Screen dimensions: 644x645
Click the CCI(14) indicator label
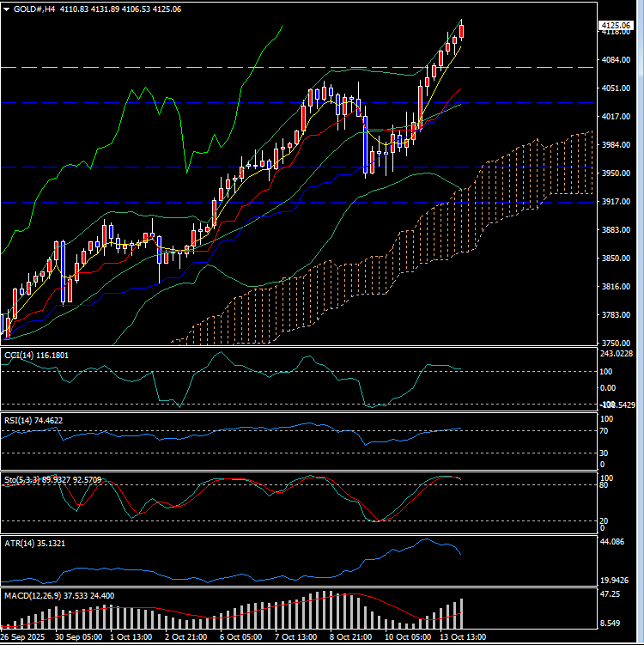(22, 354)
